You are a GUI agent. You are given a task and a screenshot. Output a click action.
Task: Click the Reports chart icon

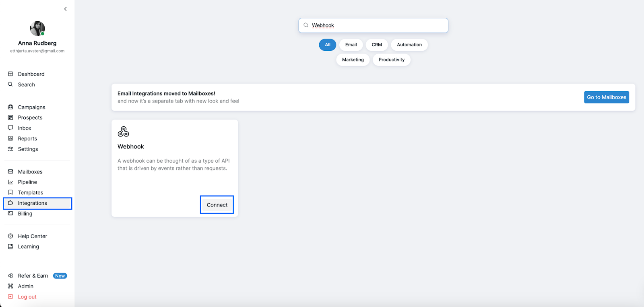tap(10, 138)
